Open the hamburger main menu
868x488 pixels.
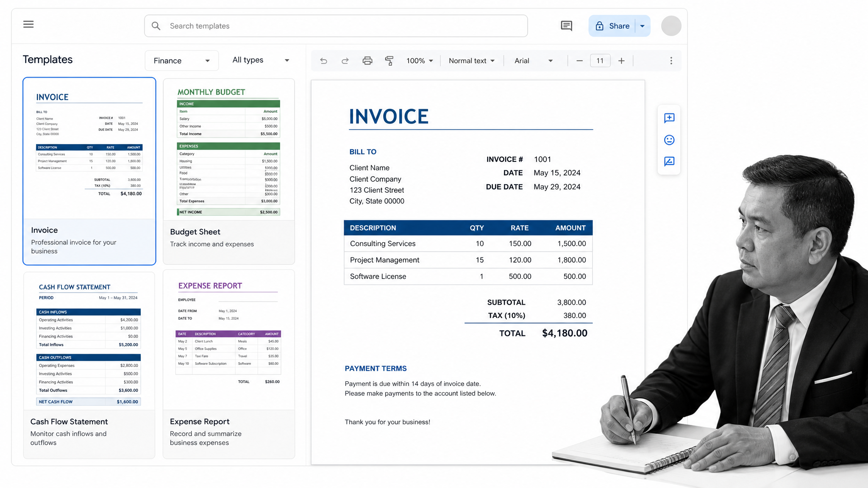click(x=28, y=25)
